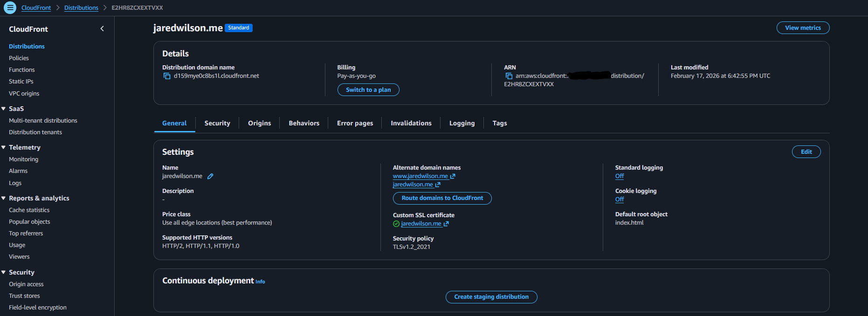Image resolution: width=868 pixels, height=316 pixels.
Task: Open Logs under Telemetry
Action: point(15,183)
